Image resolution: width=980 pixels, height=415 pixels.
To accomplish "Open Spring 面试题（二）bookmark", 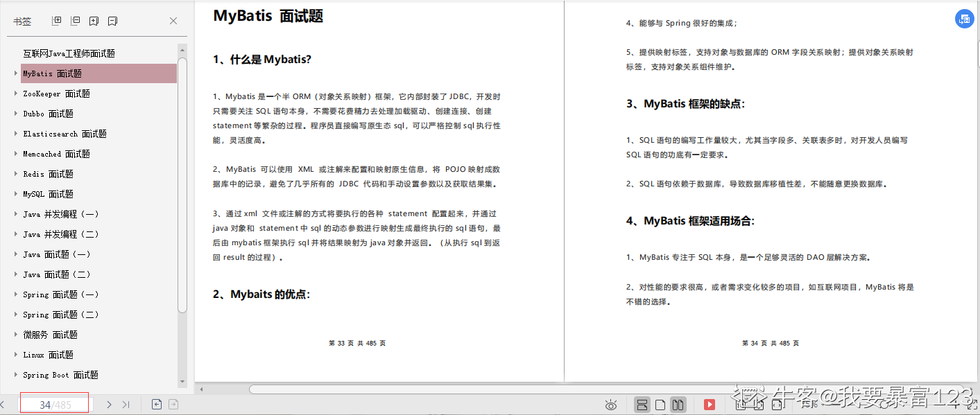I will pos(61,315).
